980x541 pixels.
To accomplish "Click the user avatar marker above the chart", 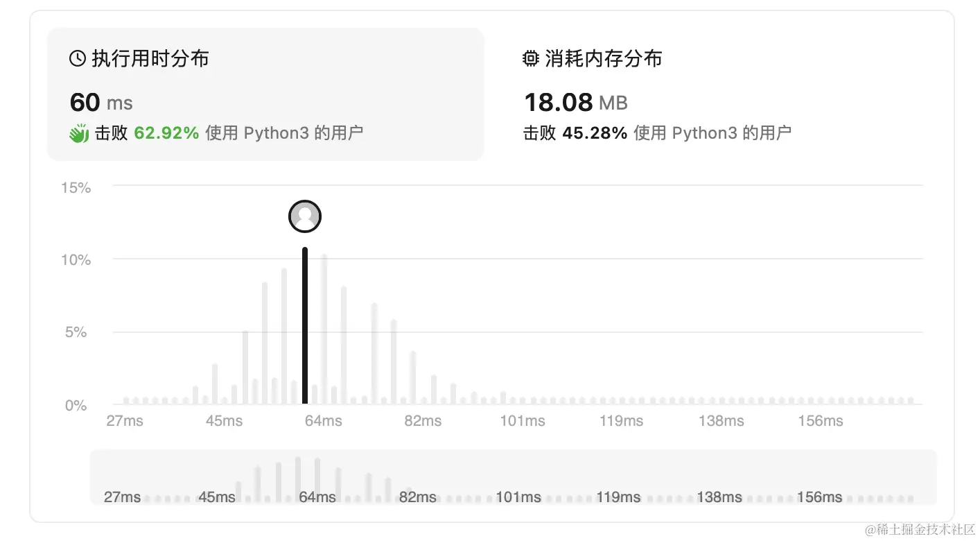I will (305, 216).
